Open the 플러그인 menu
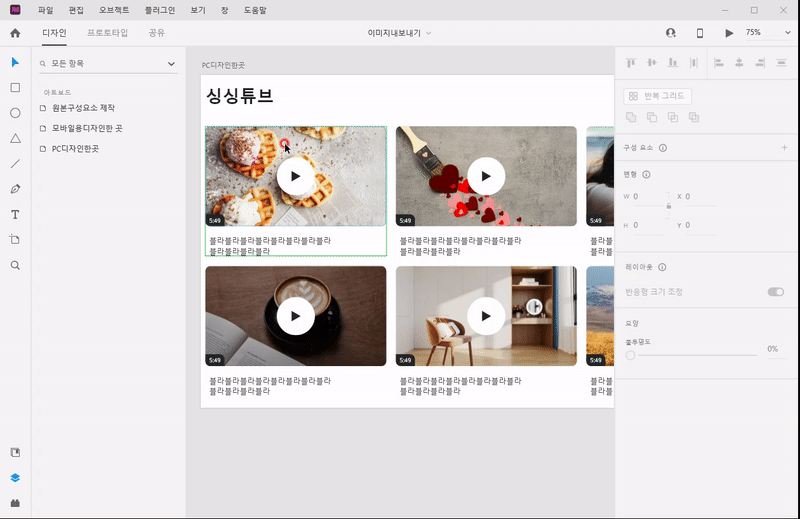 point(160,10)
